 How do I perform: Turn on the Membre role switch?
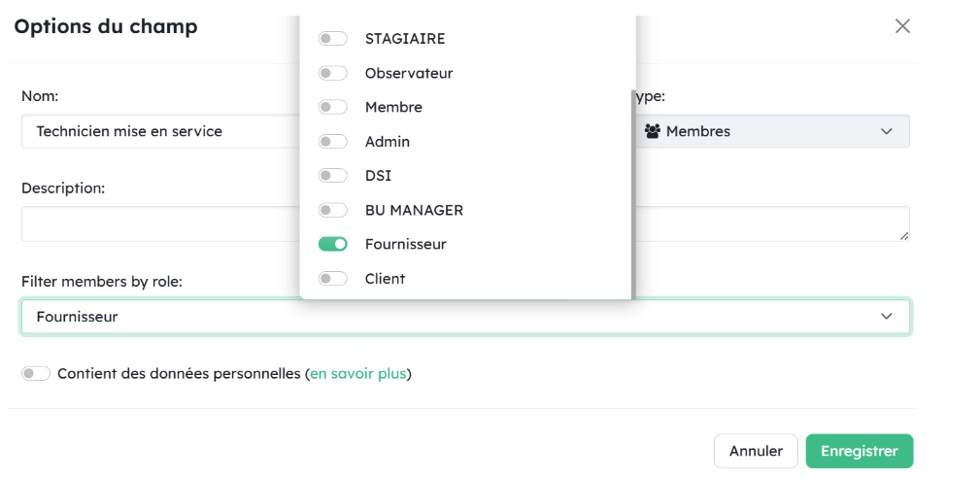tap(333, 107)
